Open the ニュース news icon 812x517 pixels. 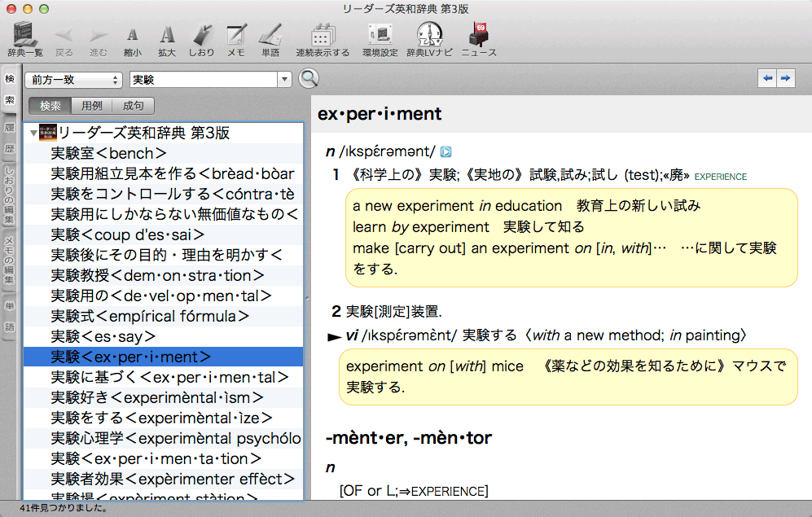point(478,38)
